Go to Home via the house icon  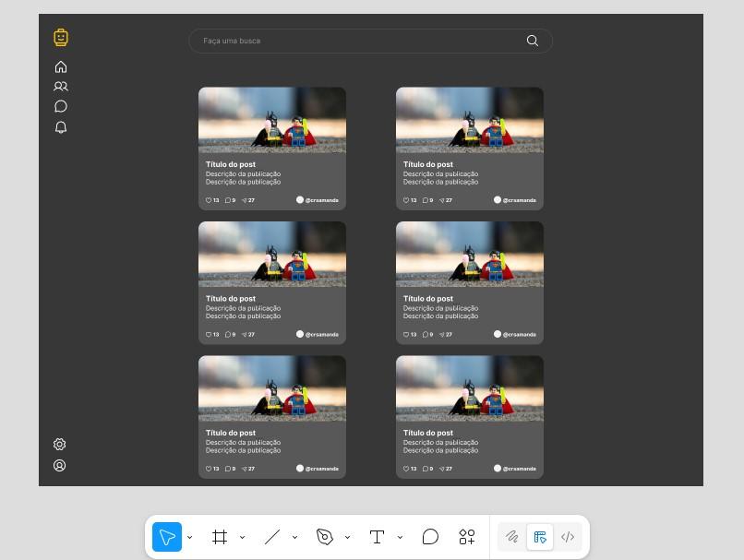click(x=61, y=66)
